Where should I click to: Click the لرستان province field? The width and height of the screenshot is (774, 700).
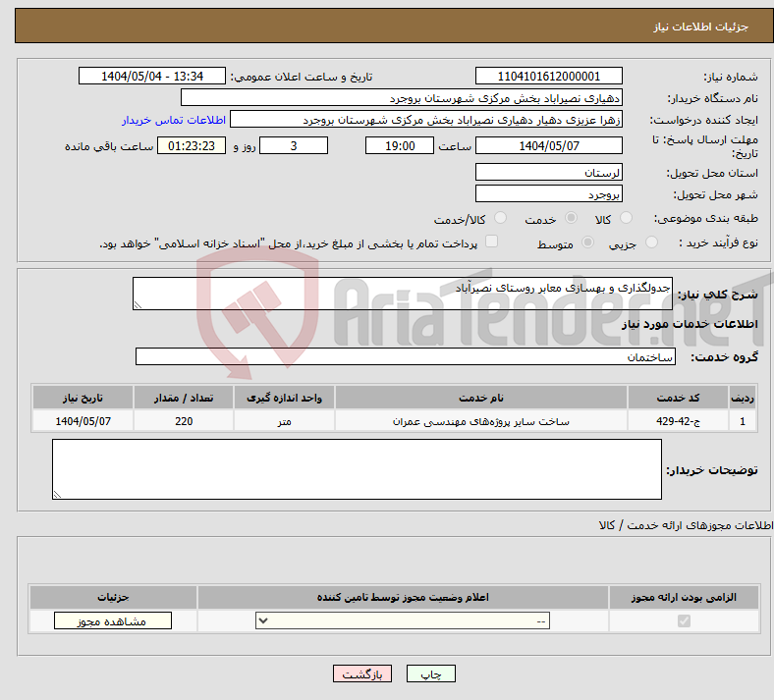tap(548, 172)
